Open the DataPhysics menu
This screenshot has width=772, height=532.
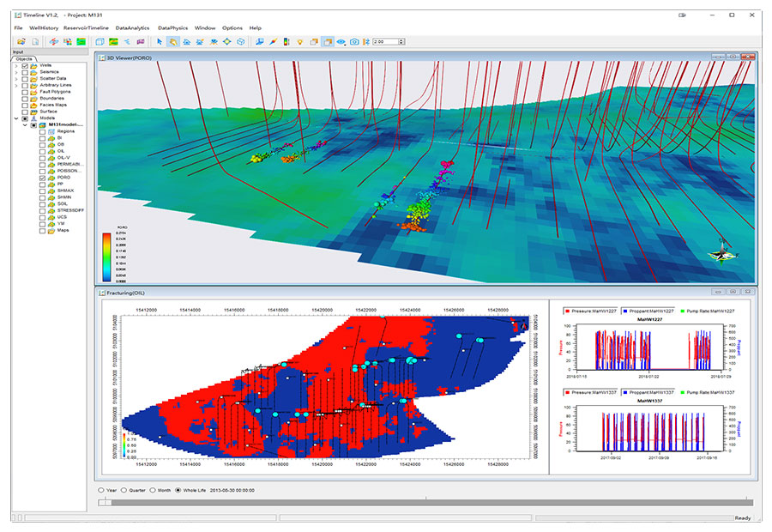point(172,28)
